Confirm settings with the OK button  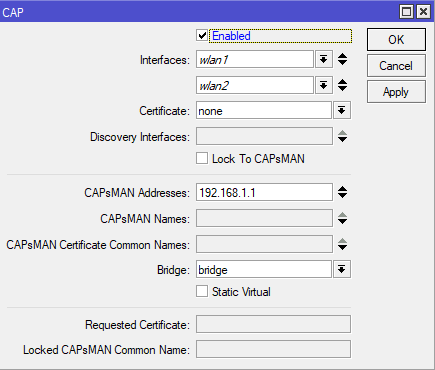tap(396, 40)
